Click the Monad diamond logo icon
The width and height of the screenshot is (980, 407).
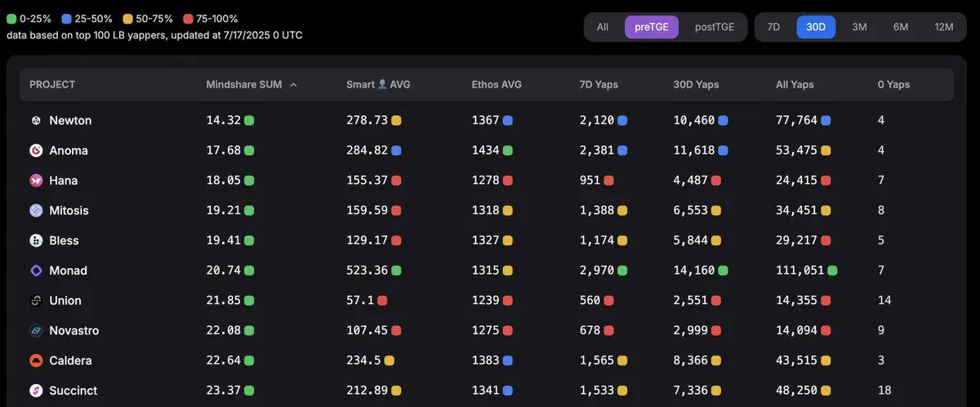36,271
